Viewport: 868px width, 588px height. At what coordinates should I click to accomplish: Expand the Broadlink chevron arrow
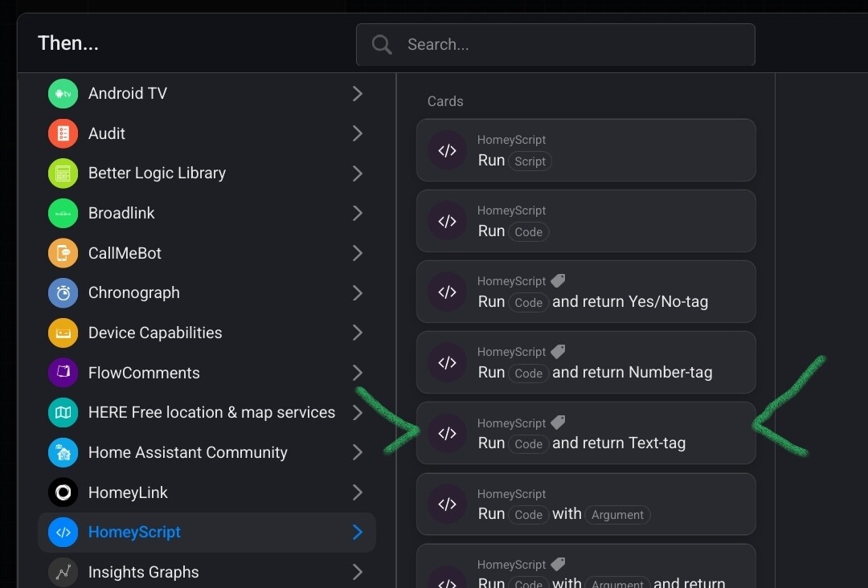click(x=358, y=213)
